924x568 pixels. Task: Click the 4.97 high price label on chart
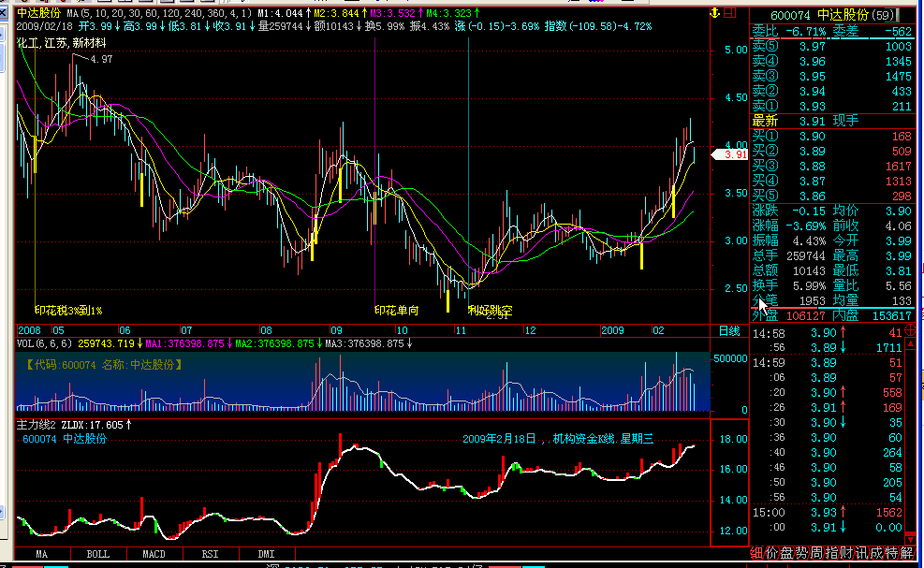pyautogui.click(x=102, y=59)
